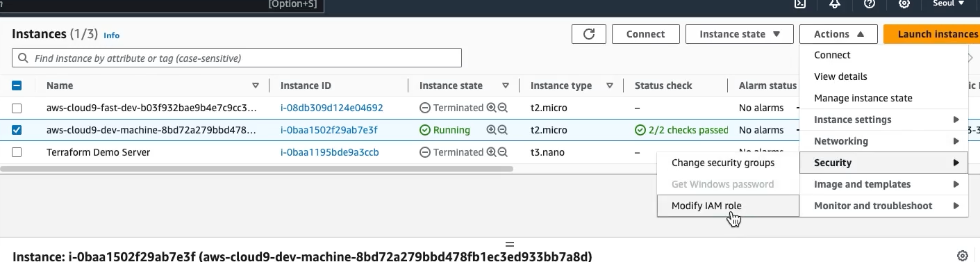Open the help question mark icon
The width and height of the screenshot is (980, 262).
870,3
